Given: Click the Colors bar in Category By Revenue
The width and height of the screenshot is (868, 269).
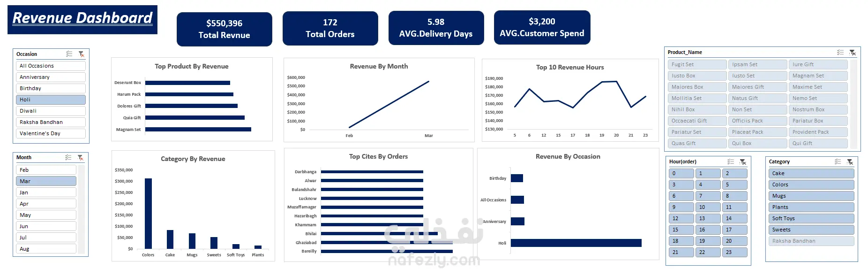Looking at the screenshot, I should click(148, 214).
